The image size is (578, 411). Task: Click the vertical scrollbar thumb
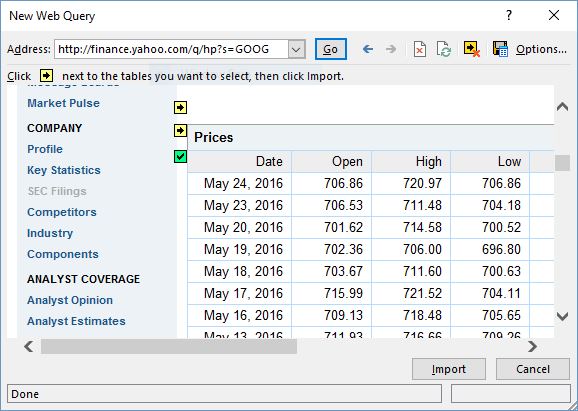pos(563,163)
